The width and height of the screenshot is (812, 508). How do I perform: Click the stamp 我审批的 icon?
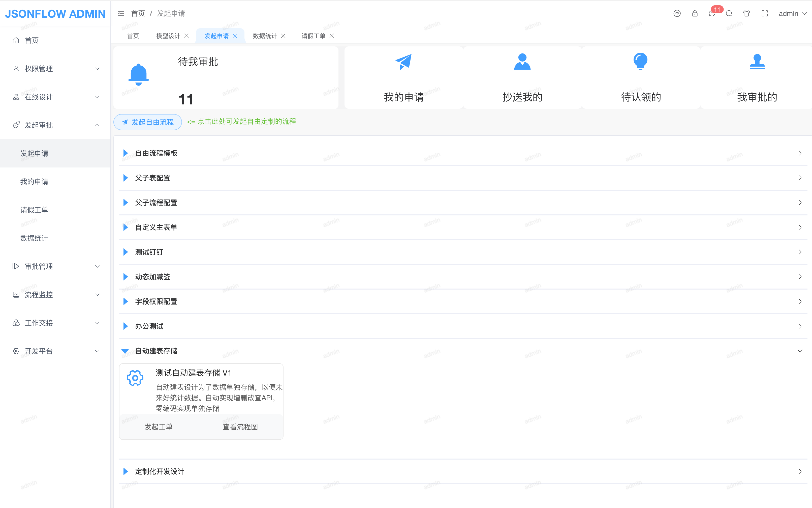point(757,62)
